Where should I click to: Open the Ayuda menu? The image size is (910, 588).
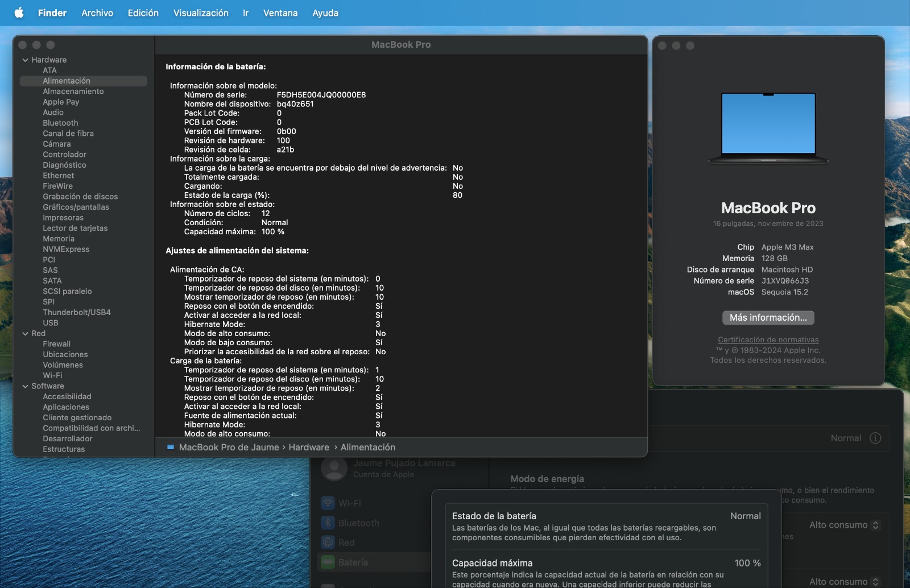point(325,13)
